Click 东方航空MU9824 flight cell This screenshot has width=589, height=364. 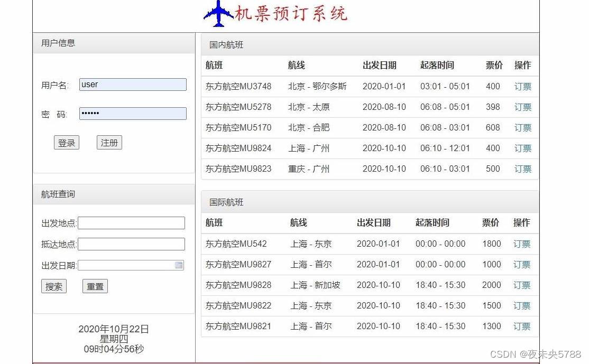click(238, 148)
